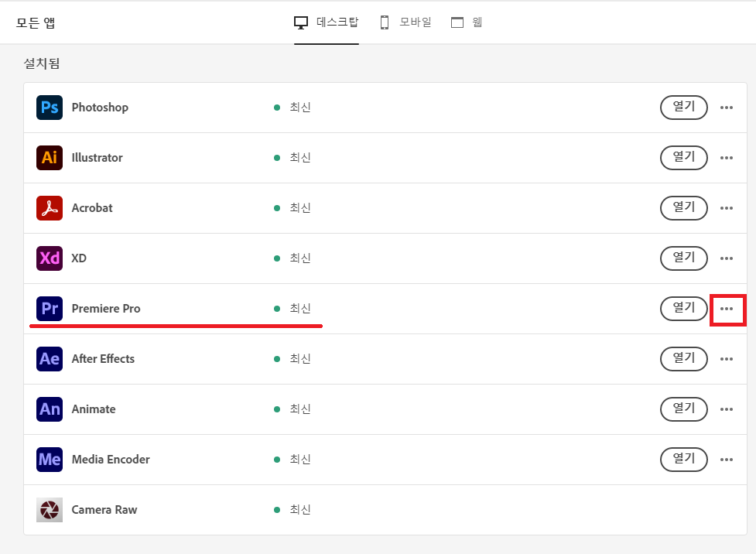Viewport: 756px width, 554px height.
Task: Click 열기 button for Media Encoder
Action: [x=684, y=460]
